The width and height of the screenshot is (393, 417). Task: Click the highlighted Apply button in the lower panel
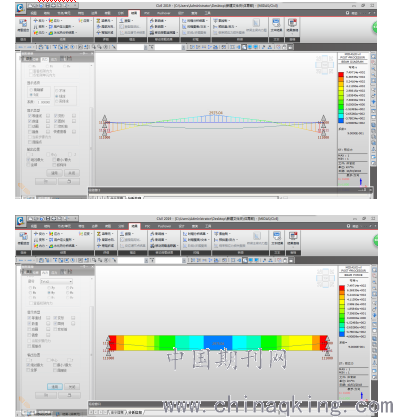click(55, 387)
